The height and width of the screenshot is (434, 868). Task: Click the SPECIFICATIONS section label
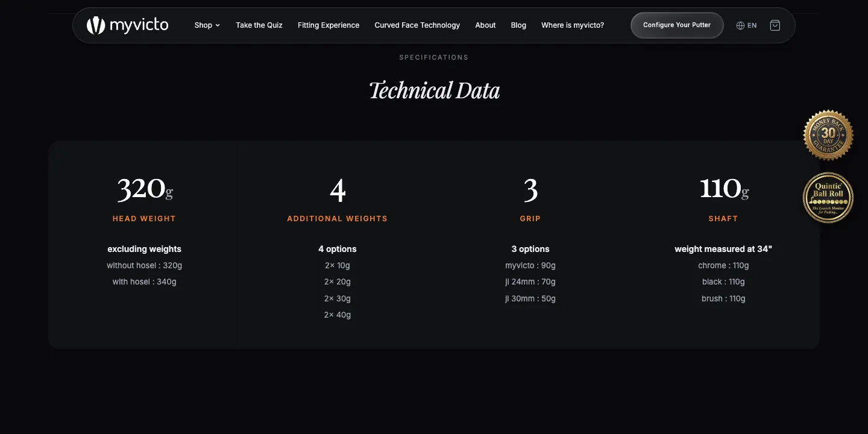point(434,57)
